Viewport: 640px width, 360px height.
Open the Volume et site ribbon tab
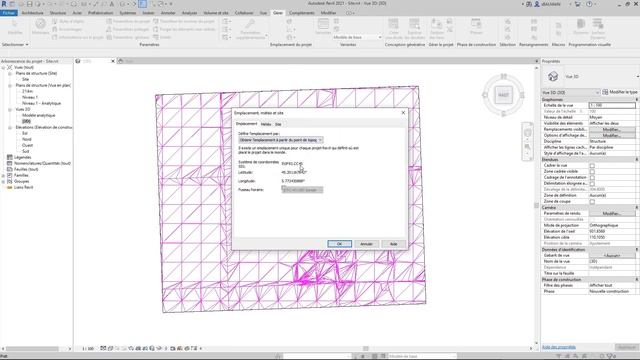216,13
